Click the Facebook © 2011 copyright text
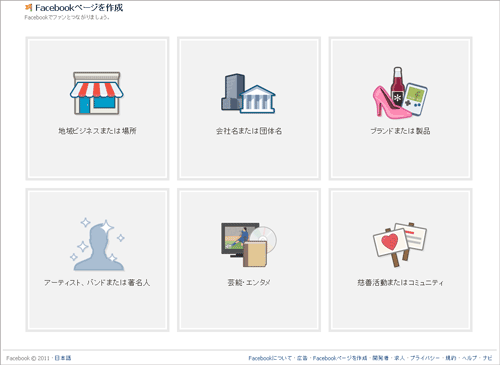Image resolution: width=500 pixels, height=365 pixels. coord(28,358)
